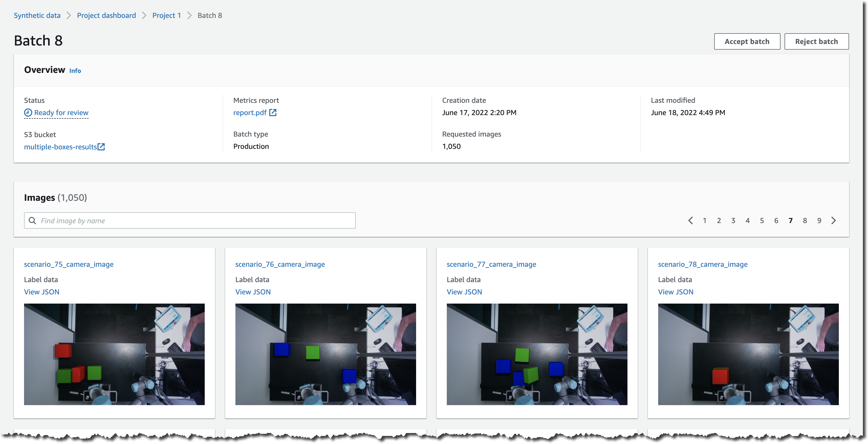868x444 pixels.
Task: Navigate to Synthetic data breadcrumb
Action: (37, 16)
